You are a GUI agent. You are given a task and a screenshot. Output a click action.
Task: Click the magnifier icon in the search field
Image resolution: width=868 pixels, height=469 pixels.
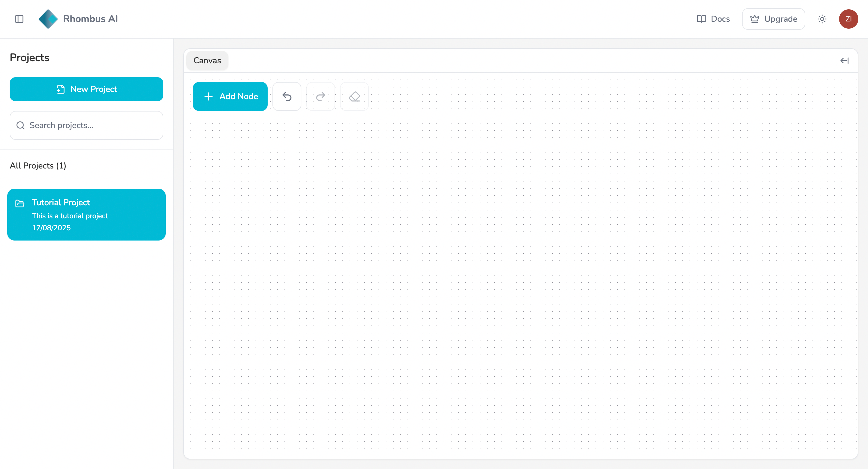tap(20, 125)
